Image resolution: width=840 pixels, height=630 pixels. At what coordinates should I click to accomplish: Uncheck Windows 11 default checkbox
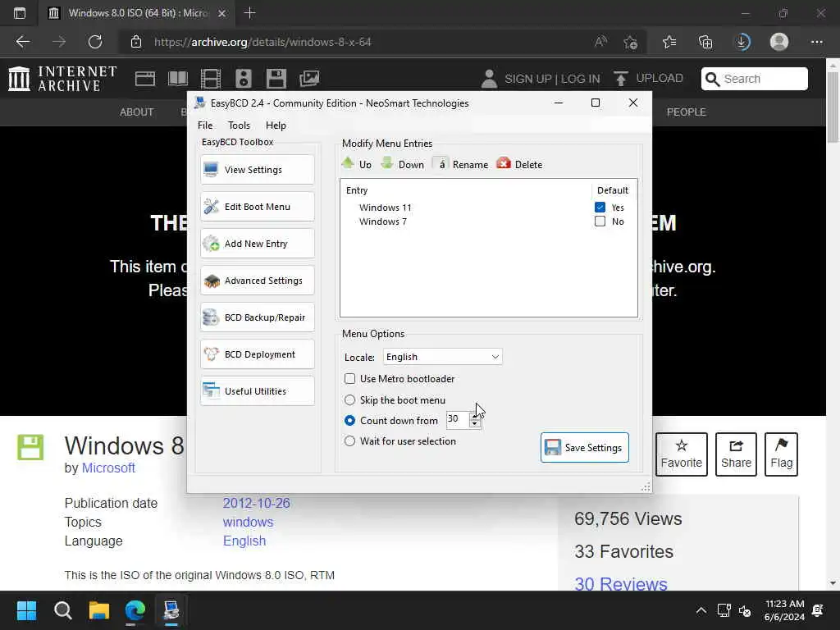tap(600, 208)
